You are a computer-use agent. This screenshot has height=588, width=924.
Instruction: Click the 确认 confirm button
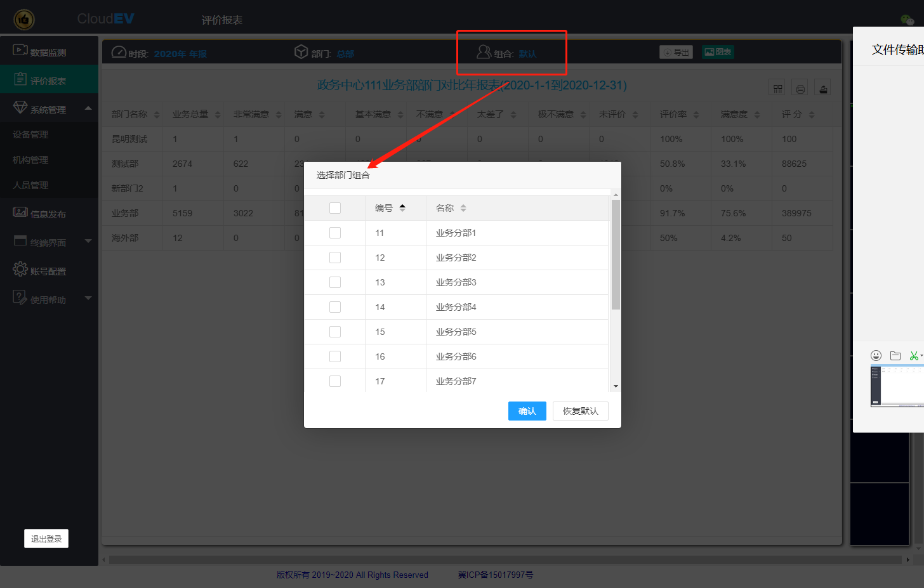[x=527, y=411]
